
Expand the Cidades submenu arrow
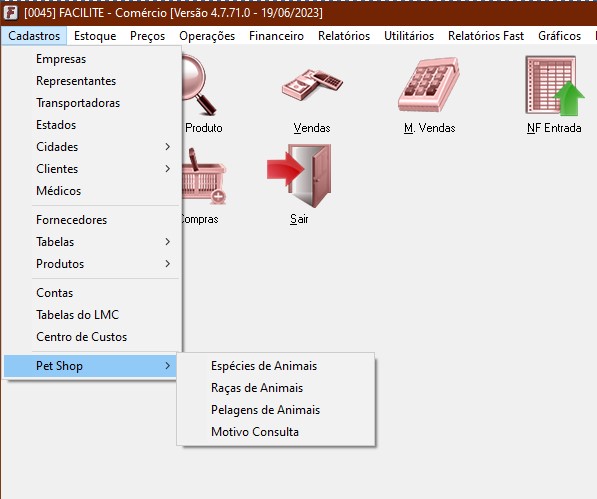click(x=168, y=147)
